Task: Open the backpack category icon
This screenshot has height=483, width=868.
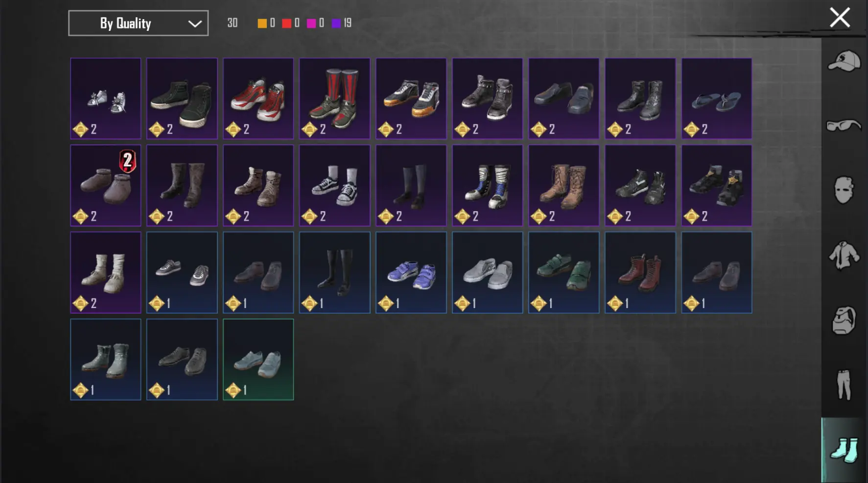Action: click(x=844, y=320)
